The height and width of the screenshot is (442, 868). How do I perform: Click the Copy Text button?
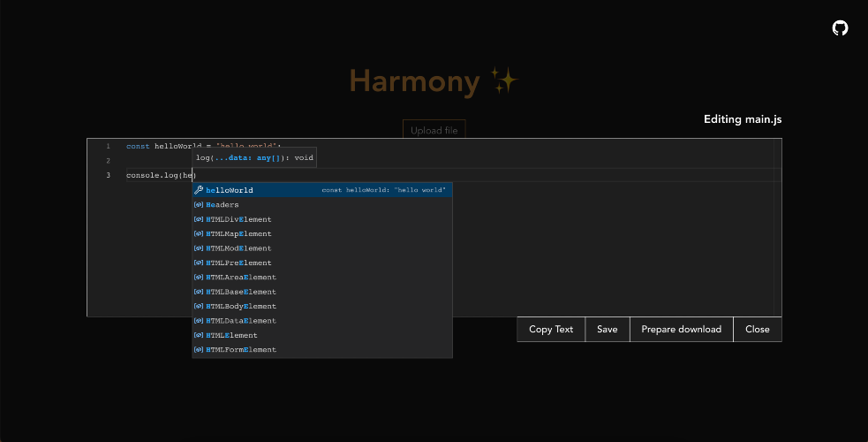[x=551, y=330]
